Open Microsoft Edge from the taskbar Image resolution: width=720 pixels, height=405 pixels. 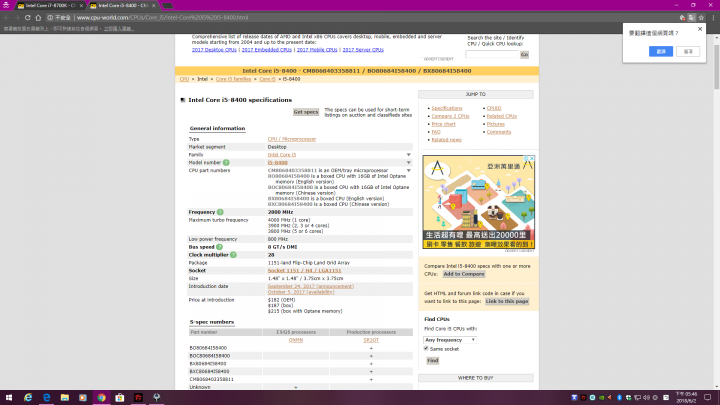(x=46, y=398)
